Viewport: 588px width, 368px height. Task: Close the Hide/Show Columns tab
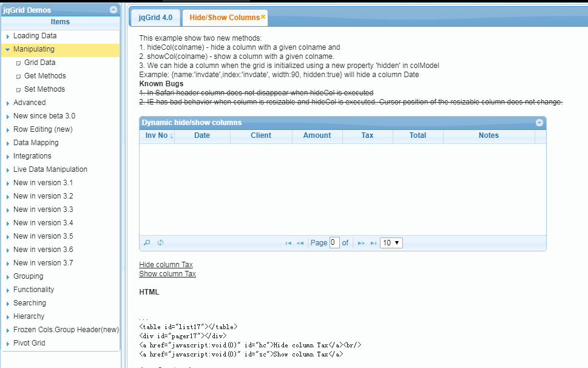[x=263, y=16]
